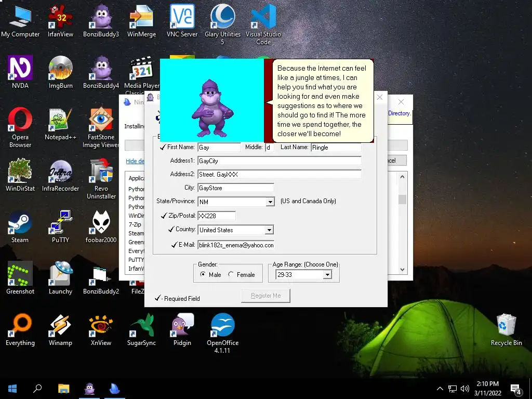The height and width of the screenshot is (399, 532).
Task: Open PuTTY desktop shortcut
Action: pyautogui.click(x=60, y=227)
